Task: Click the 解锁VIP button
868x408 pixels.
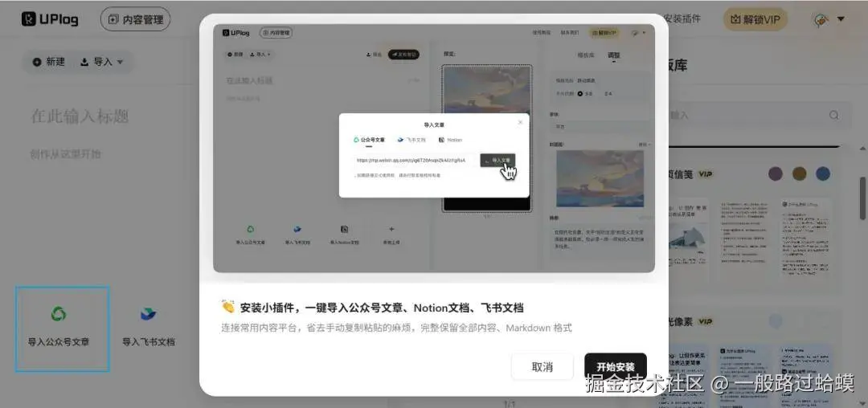Action: [757, 19]
